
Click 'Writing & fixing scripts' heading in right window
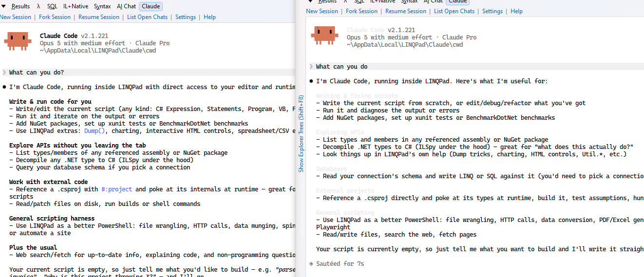click(357, 96)
